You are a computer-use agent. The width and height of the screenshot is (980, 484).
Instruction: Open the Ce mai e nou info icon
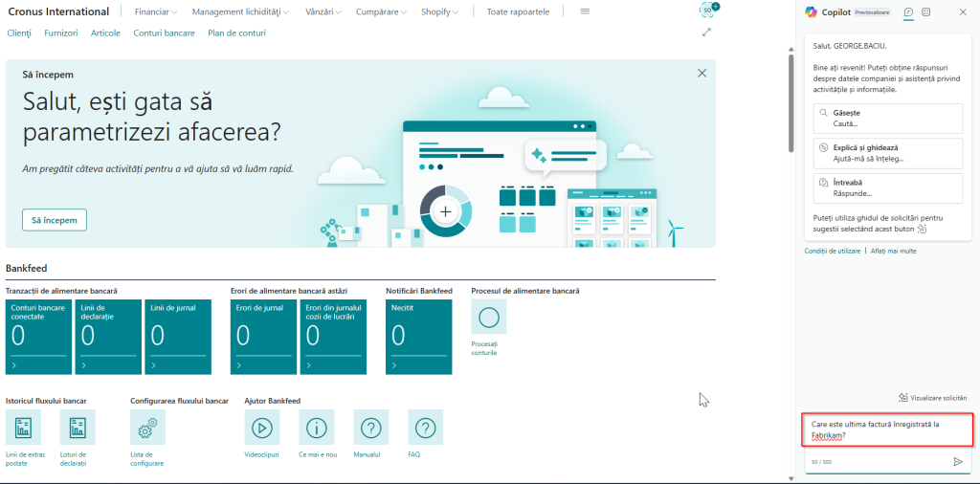coord(316,428)
